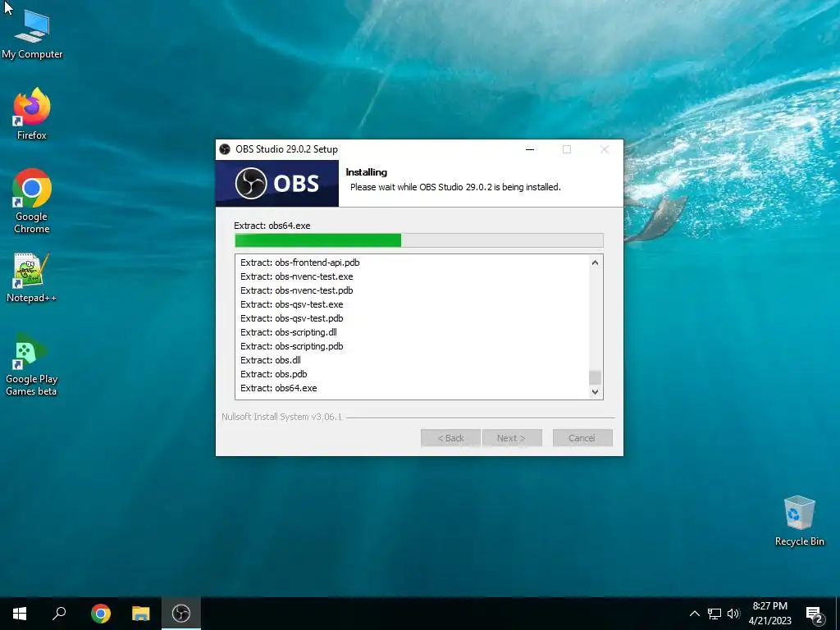This screenshot has height=630, width=840.
Task: Click the log scrollbar up arrow
Action: (x=595, y=262)
